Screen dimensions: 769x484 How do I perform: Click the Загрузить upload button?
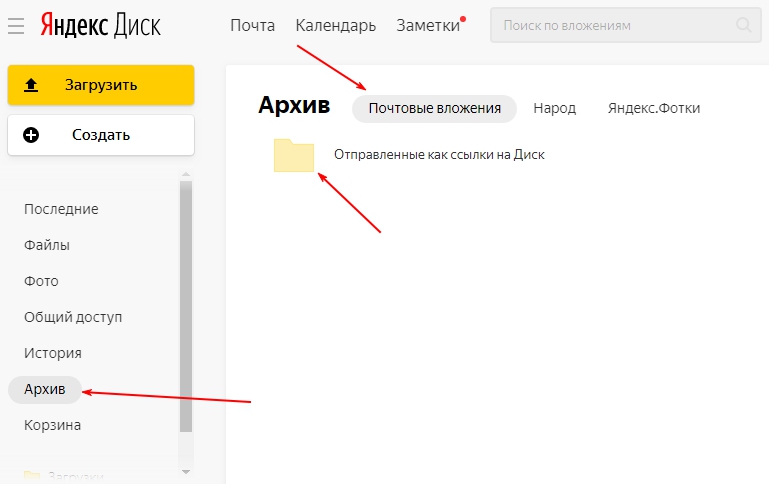coord(101,85)
